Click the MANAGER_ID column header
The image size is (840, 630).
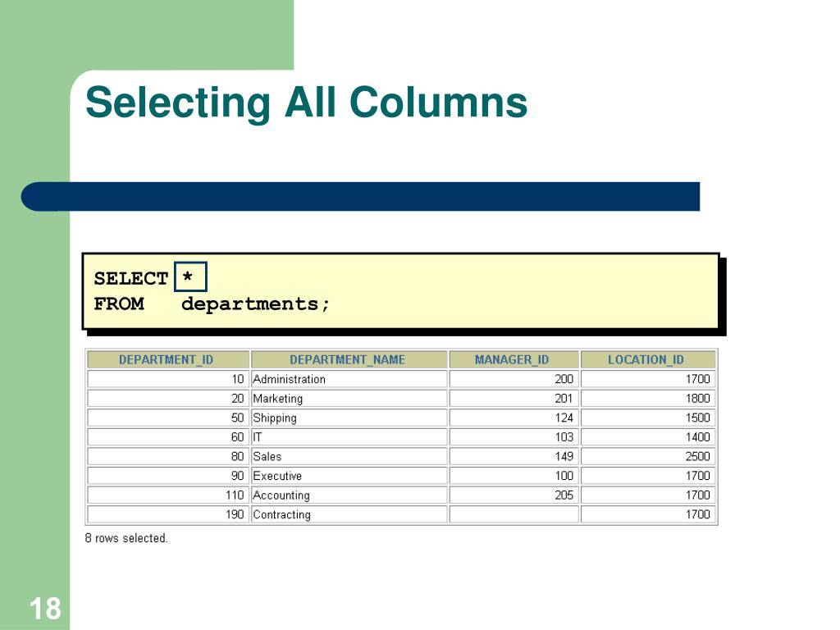(x=514, y=359)
